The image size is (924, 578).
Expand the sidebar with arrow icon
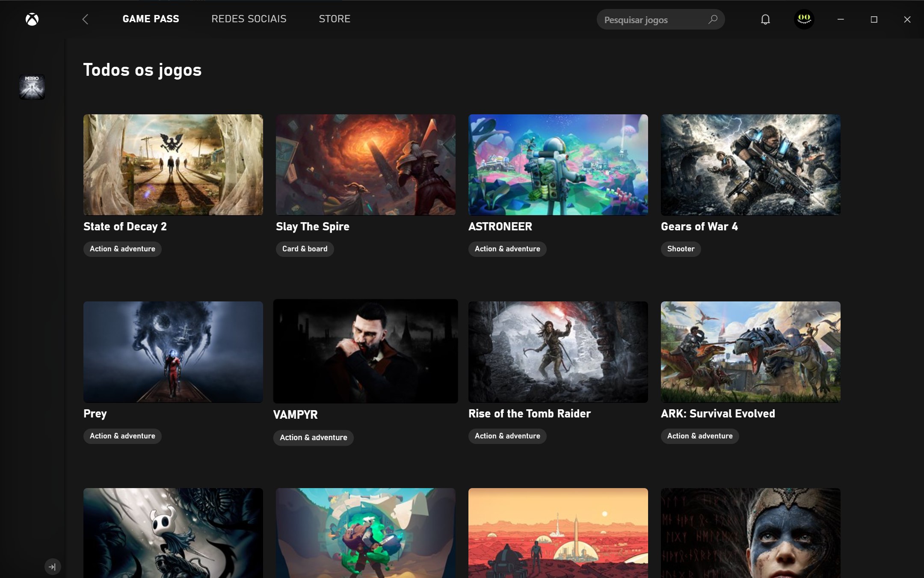(x=53, y=567)
